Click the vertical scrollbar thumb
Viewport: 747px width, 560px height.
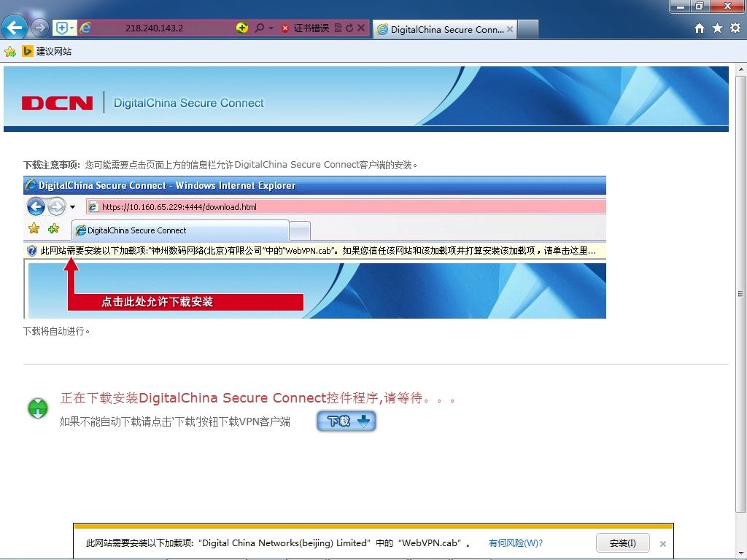click(741, 293)
